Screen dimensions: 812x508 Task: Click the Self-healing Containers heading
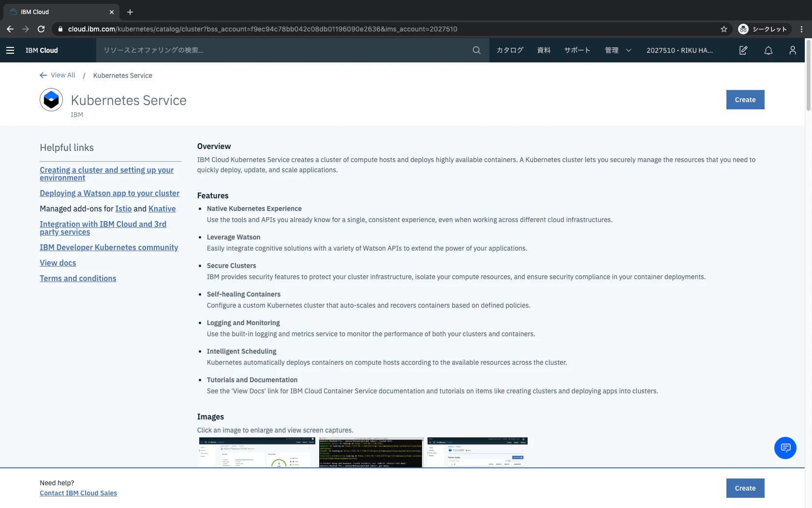tap(244, 294)
